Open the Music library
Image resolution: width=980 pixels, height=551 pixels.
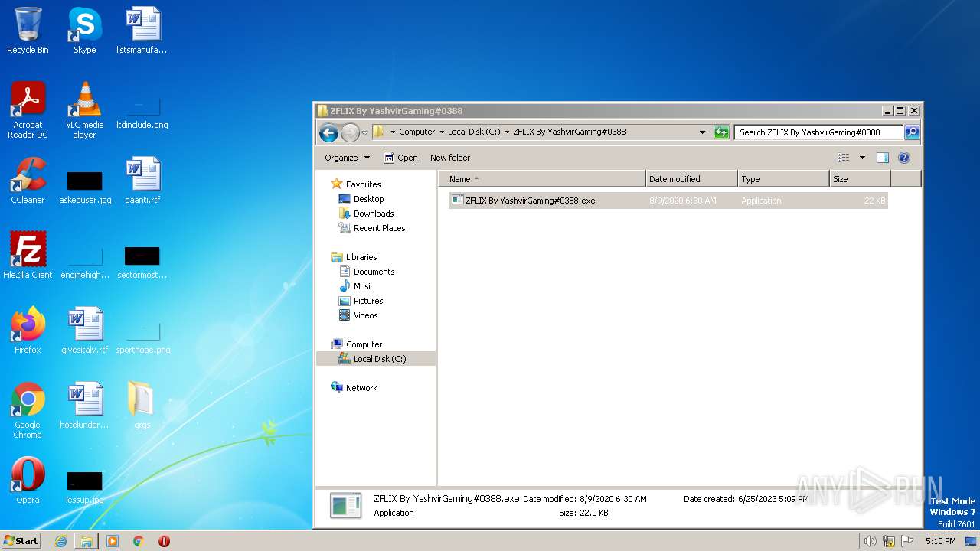click(x=357, y=286)
